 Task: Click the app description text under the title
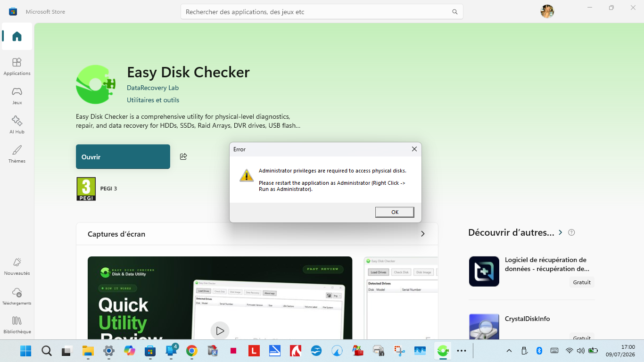188,121
